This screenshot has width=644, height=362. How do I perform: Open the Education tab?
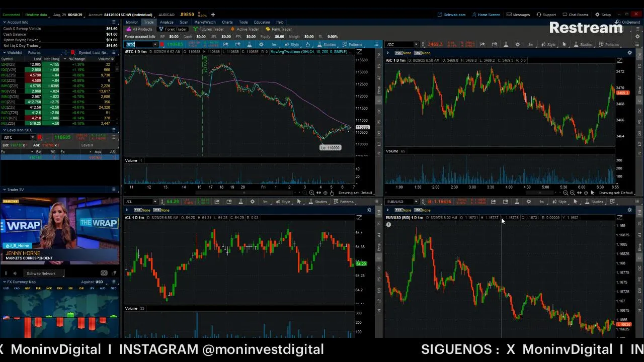coord(262,22)
